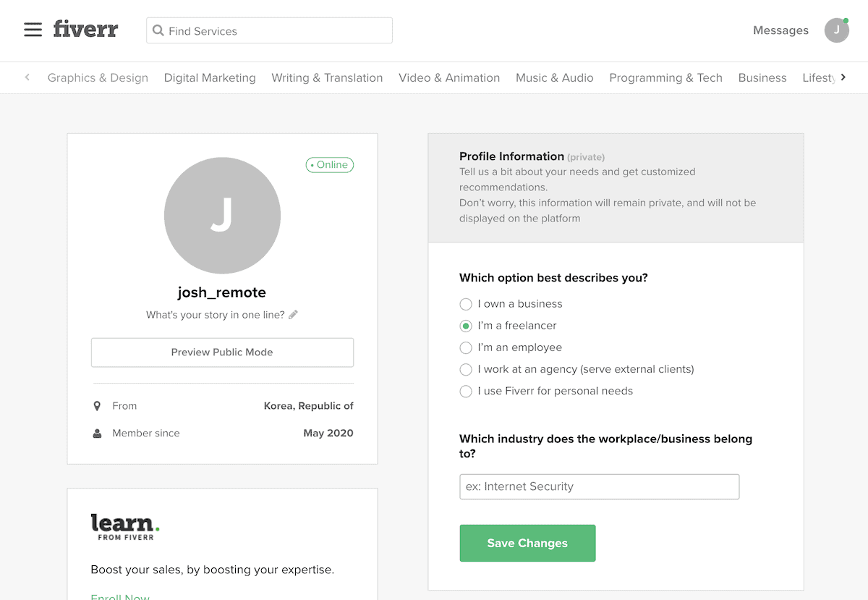
Task: Click the search magnifier icon
Action: point(158,30)
